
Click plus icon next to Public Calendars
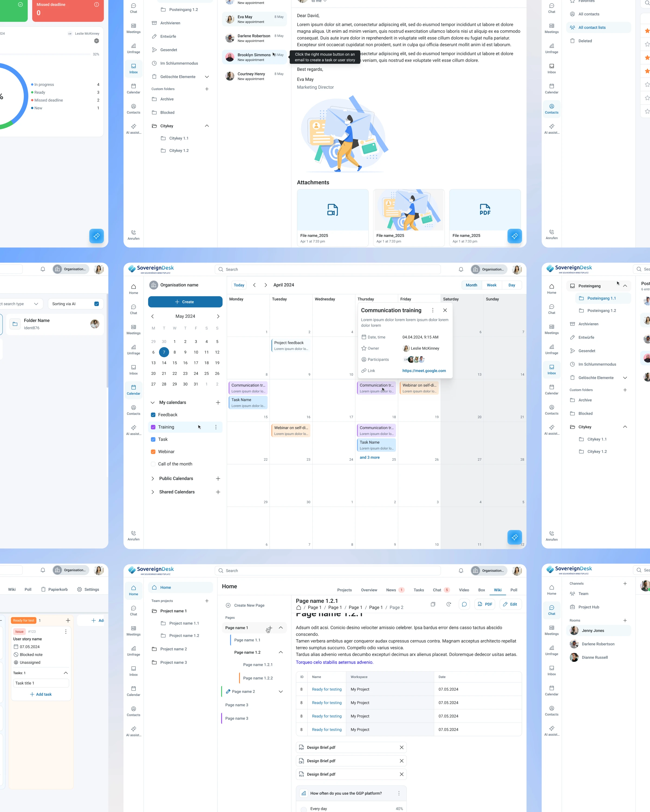[x=218, y=479]
